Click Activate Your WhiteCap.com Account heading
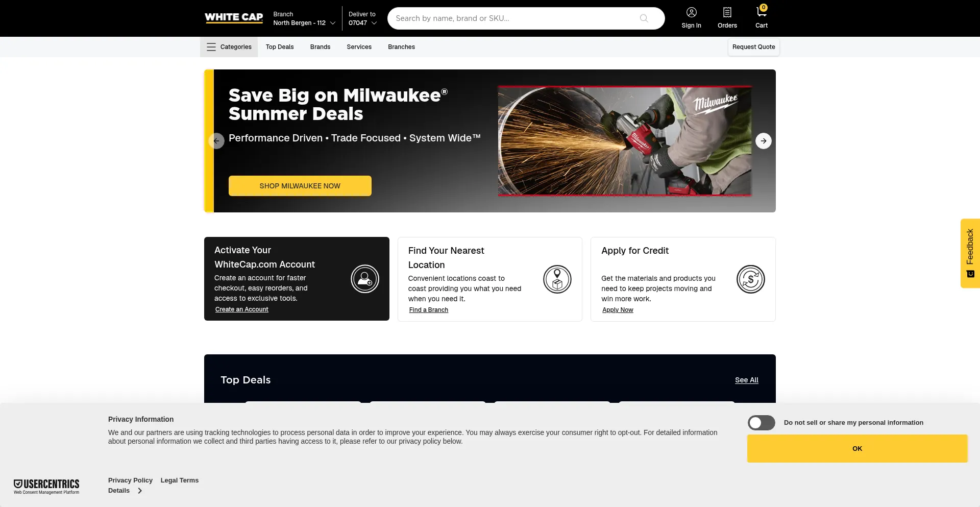The width and height of the screenshot is (980, 507). (264, 257)
